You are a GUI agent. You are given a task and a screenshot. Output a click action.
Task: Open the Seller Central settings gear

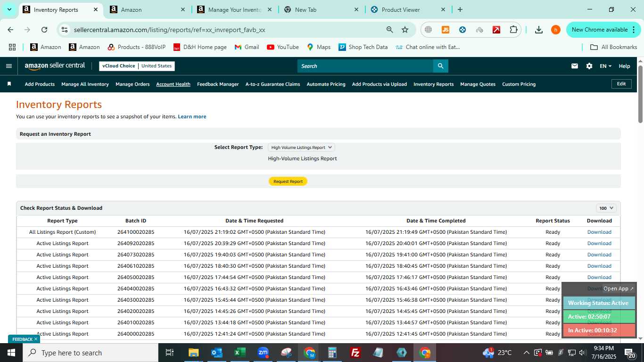tap(589, 66)
